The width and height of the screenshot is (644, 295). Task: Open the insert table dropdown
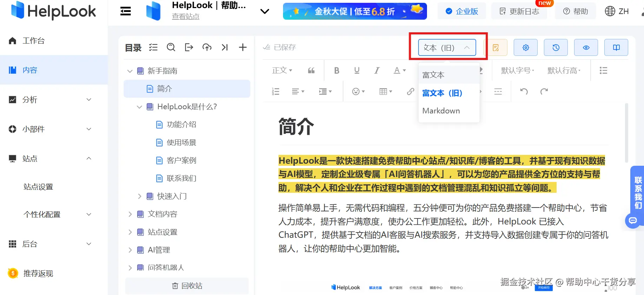click(386, 92)
